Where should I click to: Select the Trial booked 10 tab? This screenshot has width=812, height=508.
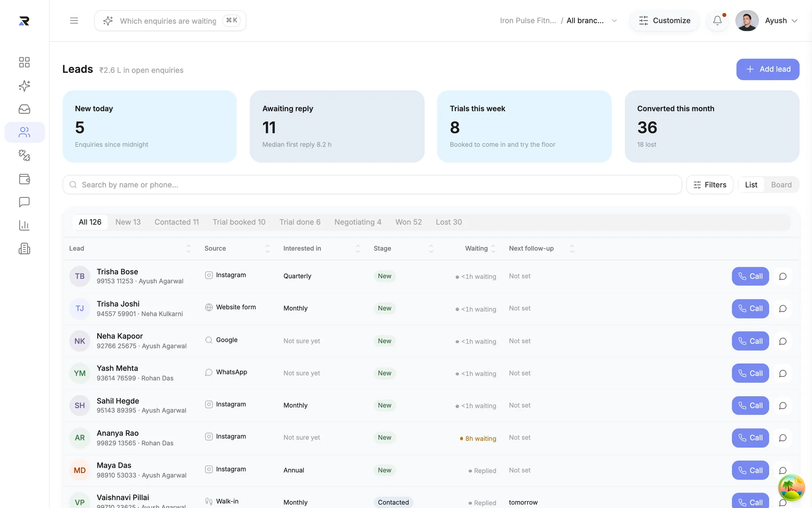(x=239, y=222)
